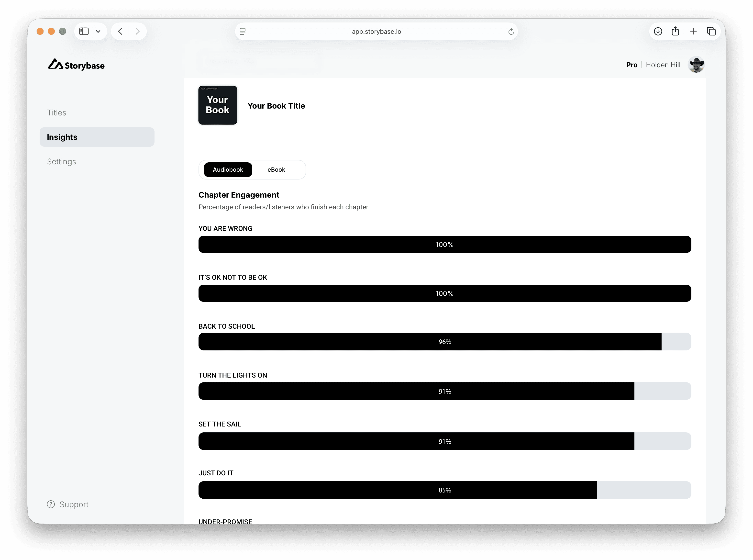Click the browser forward arrow
This screenshot has width=753, height=560.
(x=137, y=32)
